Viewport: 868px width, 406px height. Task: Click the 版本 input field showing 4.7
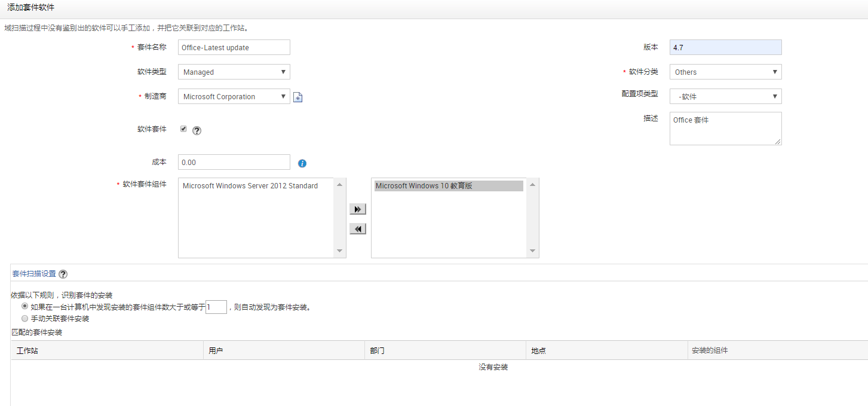coord(725,47)
